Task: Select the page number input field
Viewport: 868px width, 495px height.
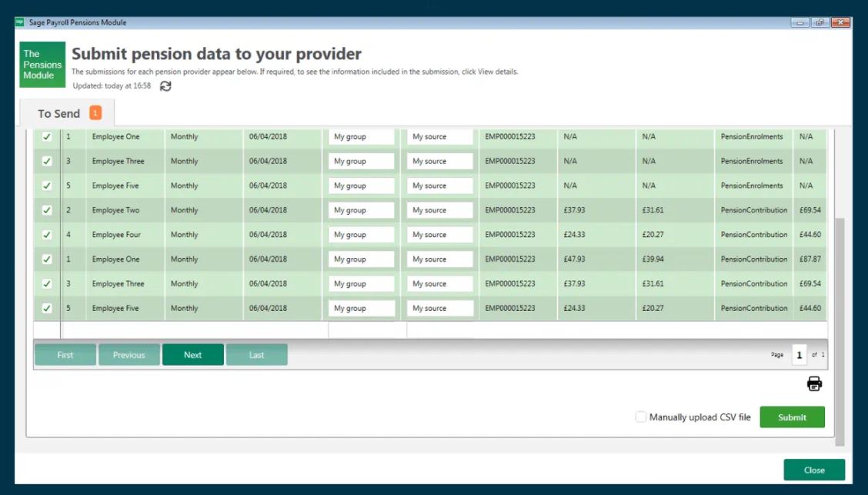Action: [x=799, y=354]
